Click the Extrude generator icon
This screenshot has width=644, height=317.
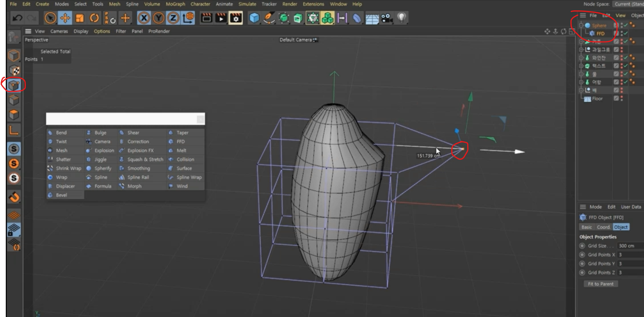click(298, 18)
